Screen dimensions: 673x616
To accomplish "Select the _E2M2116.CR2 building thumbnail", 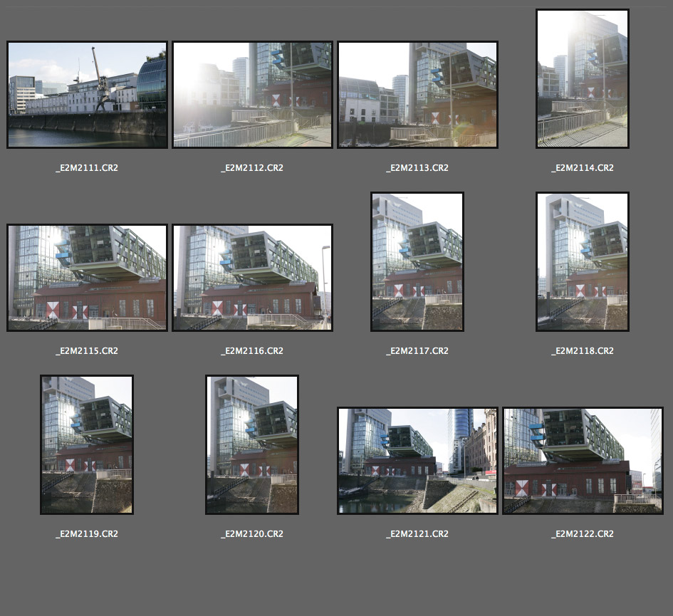I will (252, 278).
